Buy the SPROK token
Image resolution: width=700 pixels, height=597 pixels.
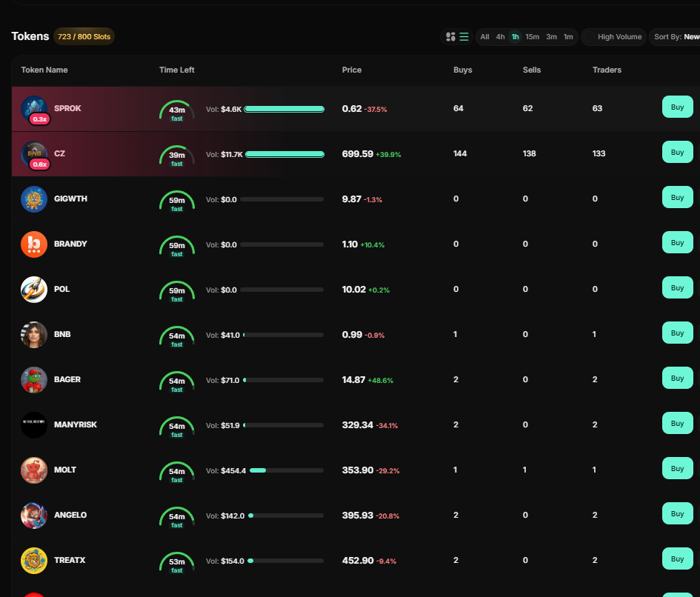coord(677,107)
